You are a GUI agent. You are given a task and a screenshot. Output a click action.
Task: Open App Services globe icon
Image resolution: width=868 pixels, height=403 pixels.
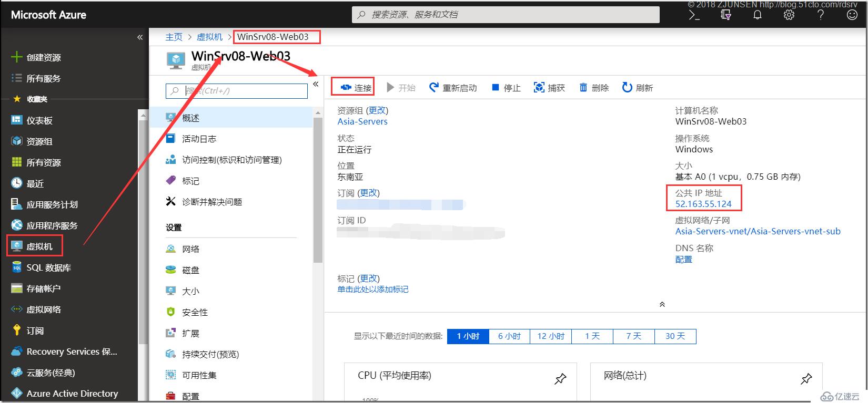tap(17, 225)
